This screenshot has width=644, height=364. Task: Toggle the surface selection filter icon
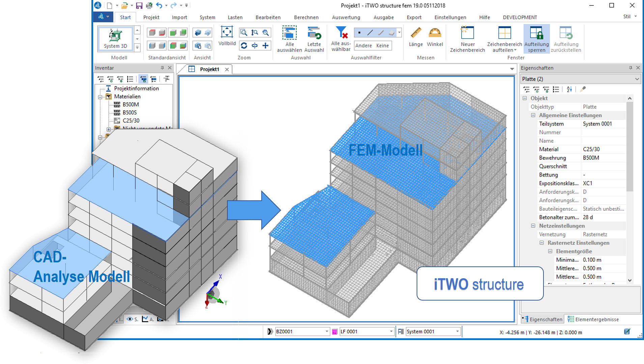coord(391,33)
